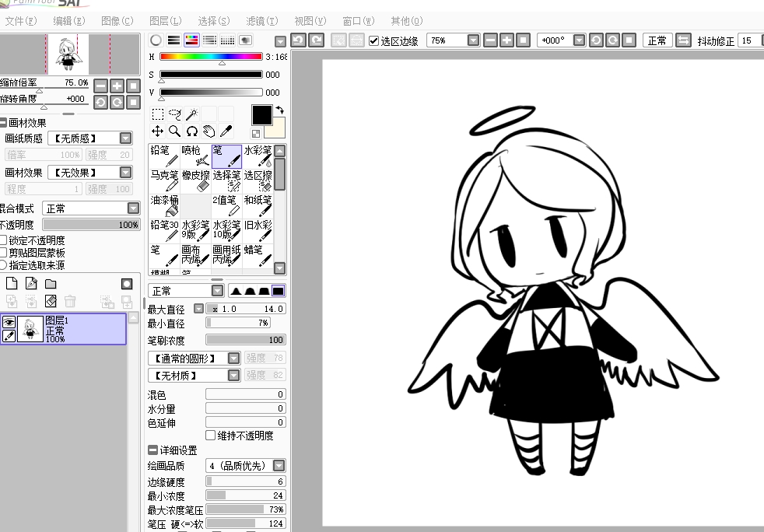Open the 画材效果 effect dropdown
The width and height of the screenshot is (764, 532).
[126, 173]
